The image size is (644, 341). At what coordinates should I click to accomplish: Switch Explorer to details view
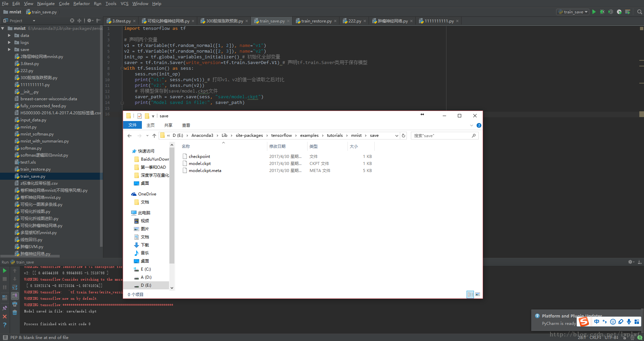(470, 294)
